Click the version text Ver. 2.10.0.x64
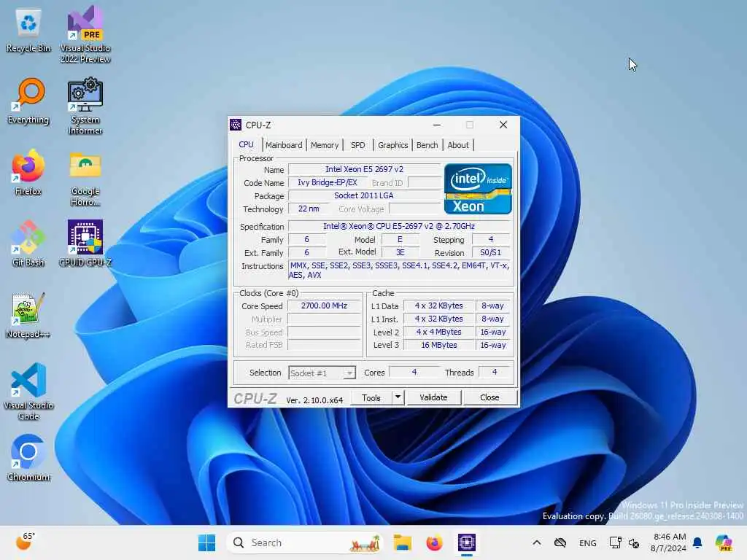This screenshot has height=560, width=747. 314,400
